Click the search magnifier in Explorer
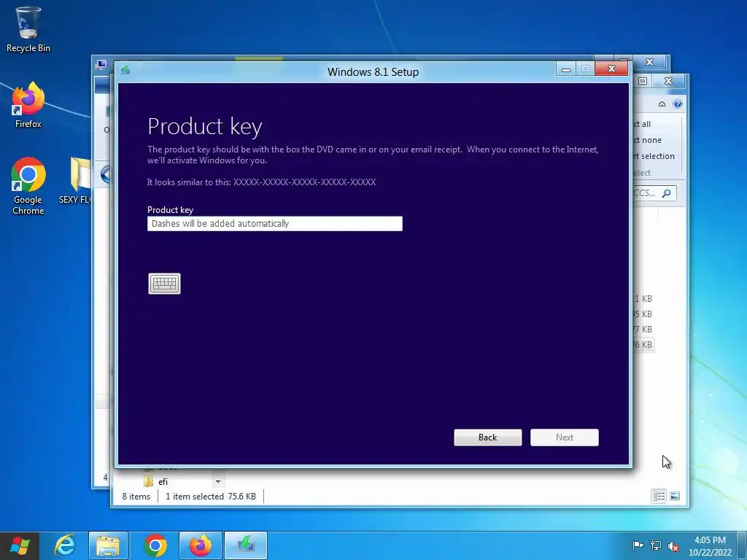Viewport: 747px width, 560px height. (667, 192)
